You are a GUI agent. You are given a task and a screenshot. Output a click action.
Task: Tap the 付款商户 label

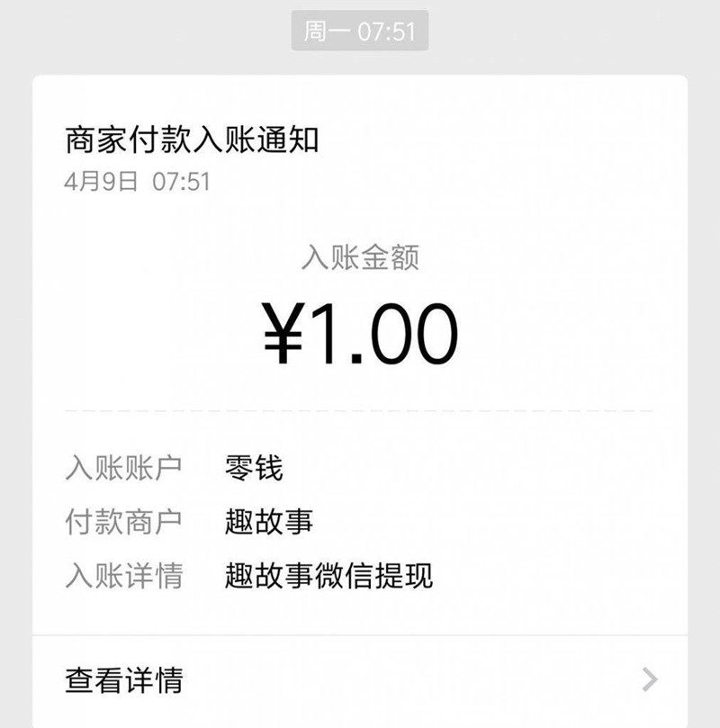coord(123,521)
